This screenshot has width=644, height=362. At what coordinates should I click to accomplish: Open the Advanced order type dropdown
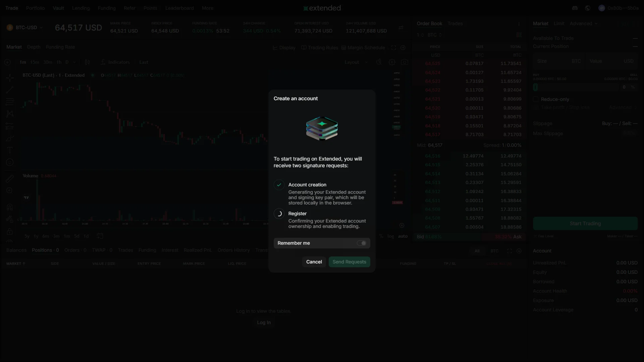[584, 23]
